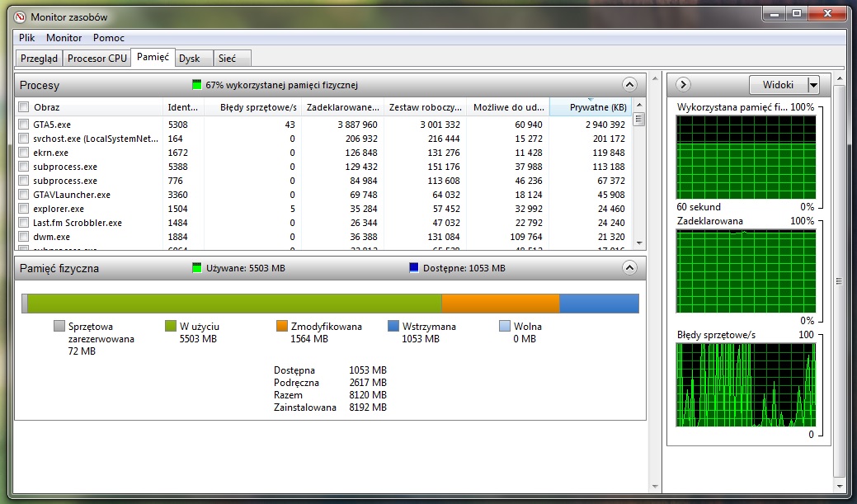
Task: Click process list scrollbar down arrow
Action: (639, 244)
